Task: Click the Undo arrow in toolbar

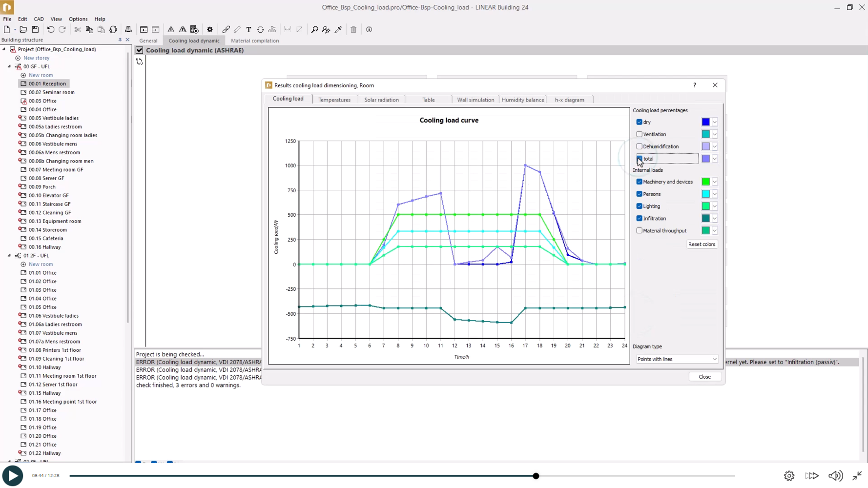Action: pyautogui.click(x=50, y=30)
